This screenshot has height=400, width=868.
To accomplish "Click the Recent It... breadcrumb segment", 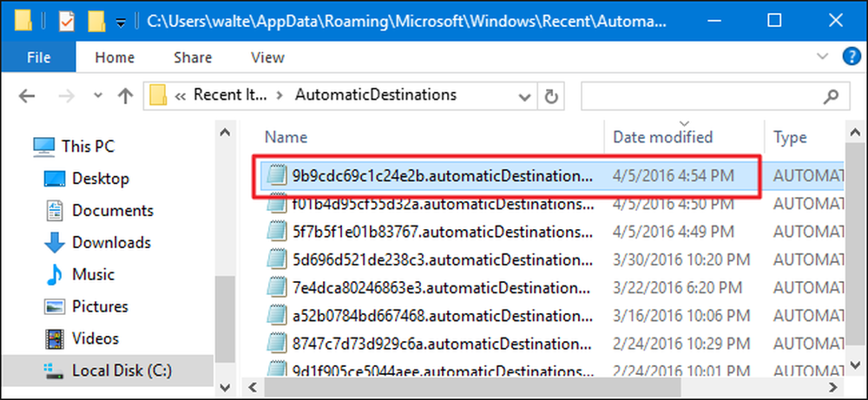I will (x=230, y=95).
